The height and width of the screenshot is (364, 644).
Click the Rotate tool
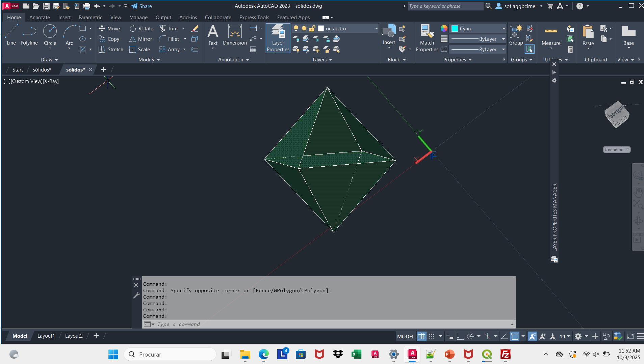[141, 29]
